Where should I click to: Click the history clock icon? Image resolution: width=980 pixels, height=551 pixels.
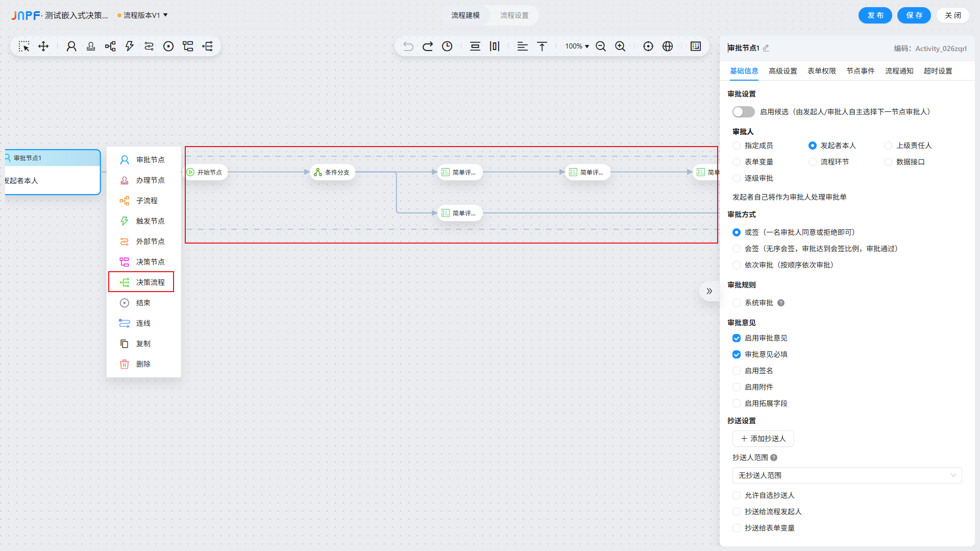(x=447, y=46)
